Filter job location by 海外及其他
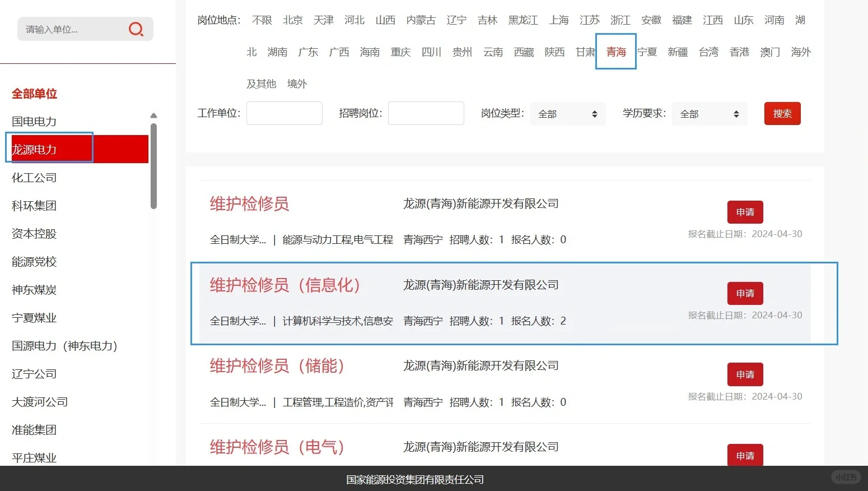This screenshot has height=491, width=868. pyautogui.click(x=801, y=52)
